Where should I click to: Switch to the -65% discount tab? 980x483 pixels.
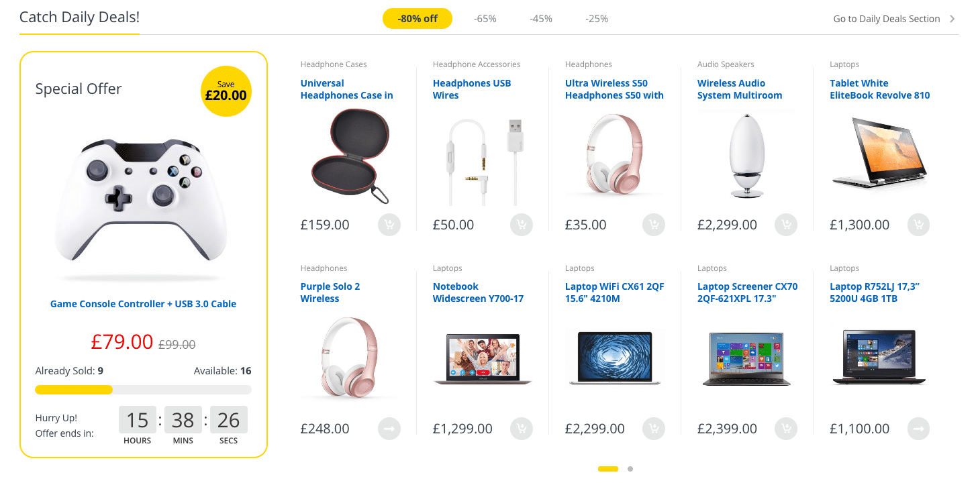coord(485,19)
